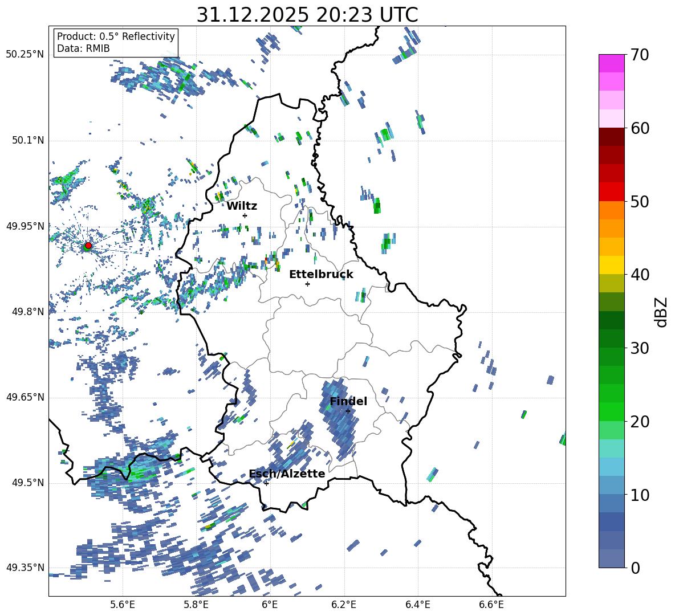
Task: Click the Esch/Alzette cross location marker
Action: (x=266, y=483)
